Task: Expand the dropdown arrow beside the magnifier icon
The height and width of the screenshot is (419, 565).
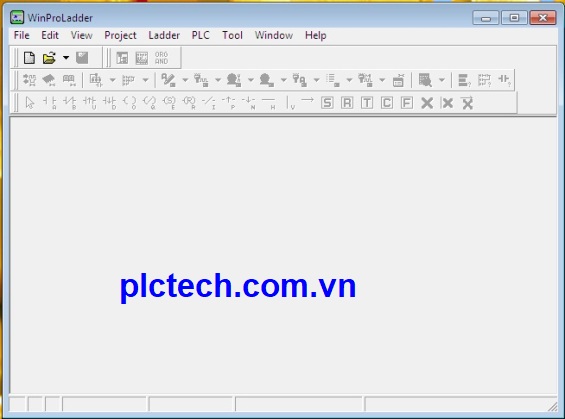Action: (x=442, y=80)
